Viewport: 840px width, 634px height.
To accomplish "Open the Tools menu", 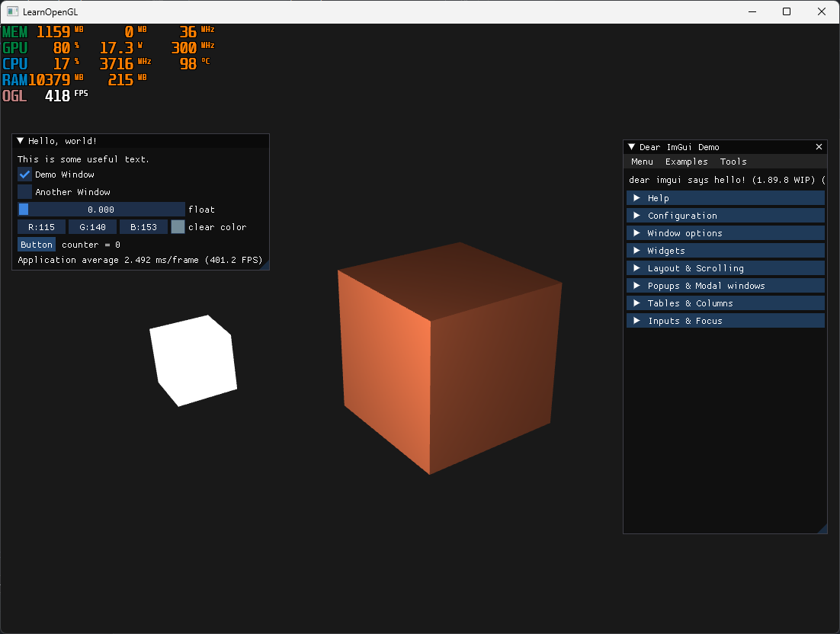I will 733,162.
